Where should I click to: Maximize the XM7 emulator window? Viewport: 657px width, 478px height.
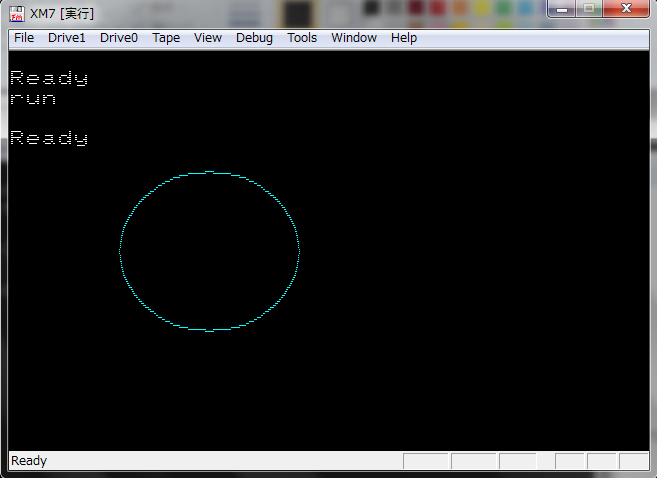[x=591, y=10]
